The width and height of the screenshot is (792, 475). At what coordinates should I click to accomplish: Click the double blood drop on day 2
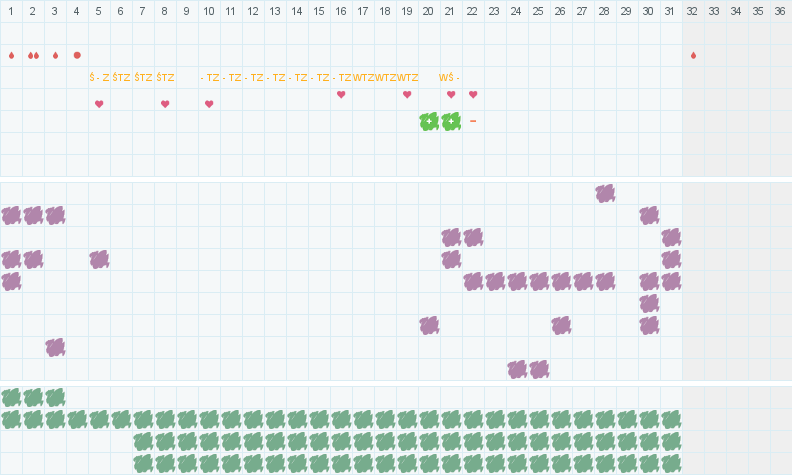[x=33, y=55]
